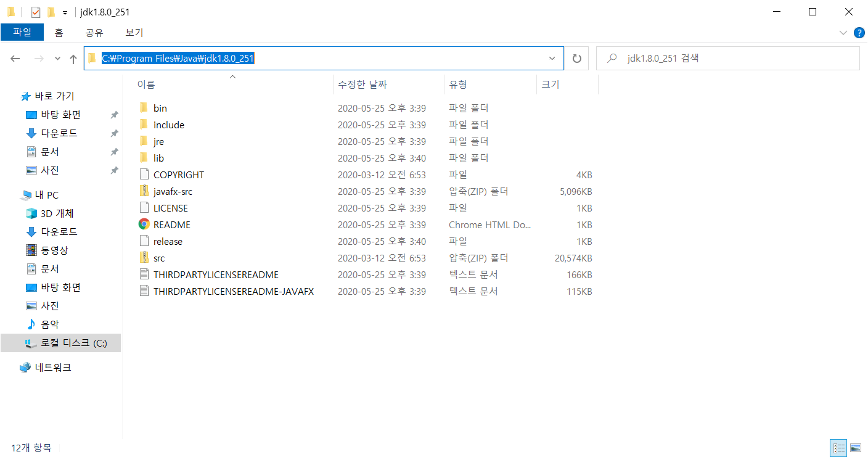Screen dimensions: 868x457
Task: Click the 115KB size cell
Action: coord(579,291)
